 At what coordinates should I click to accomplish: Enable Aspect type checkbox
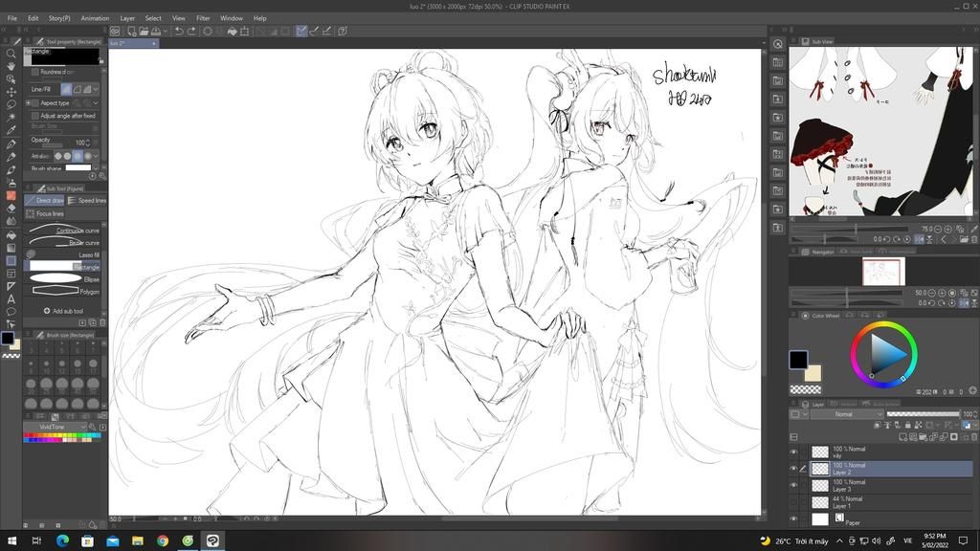pyautogui.click(x=35, y=102)
